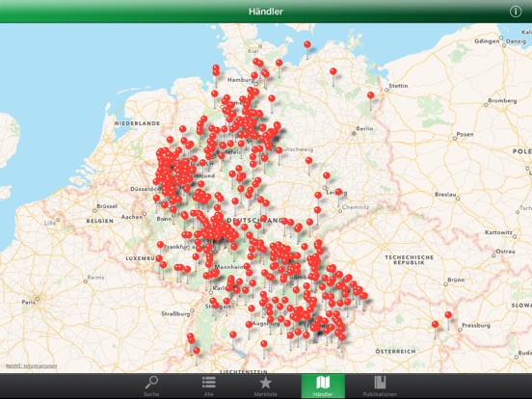Tap the Kattowitz city label
The height and width of the screenshot is (399, 532).
tap(498, 232)
